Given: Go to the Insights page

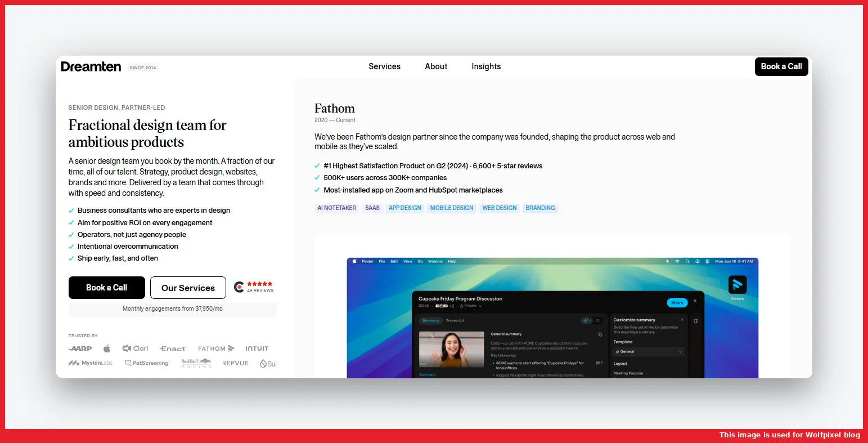Looking at the screenshot, I should 486,66.
